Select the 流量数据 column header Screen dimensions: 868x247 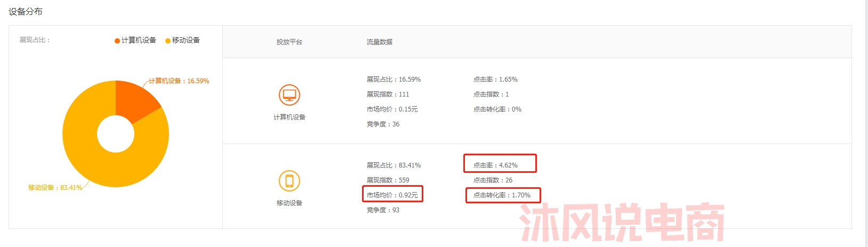[x=380, y=42]
